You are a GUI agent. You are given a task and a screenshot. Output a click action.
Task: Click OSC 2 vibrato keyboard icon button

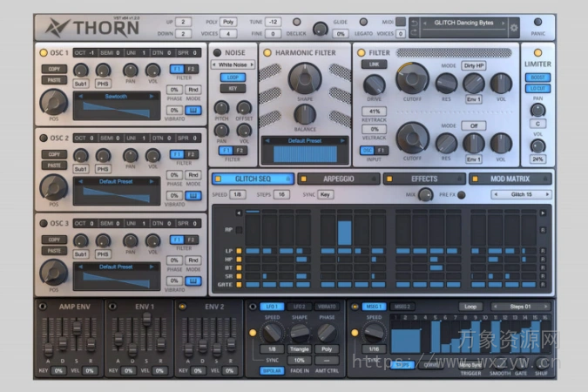pos(193,195)
